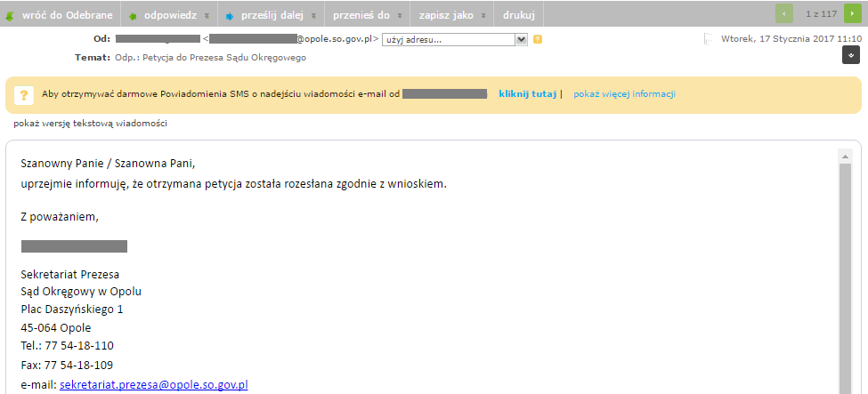Screen dimensions: 868x394
Task: Click the green arrow icon beside wróć do Odebrane
Action: [9, 16]
